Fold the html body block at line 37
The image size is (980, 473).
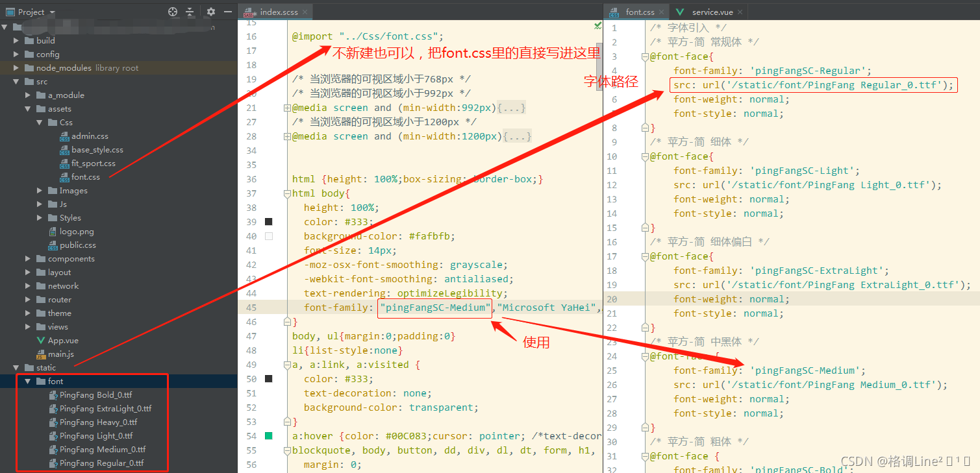coord(286,193)
